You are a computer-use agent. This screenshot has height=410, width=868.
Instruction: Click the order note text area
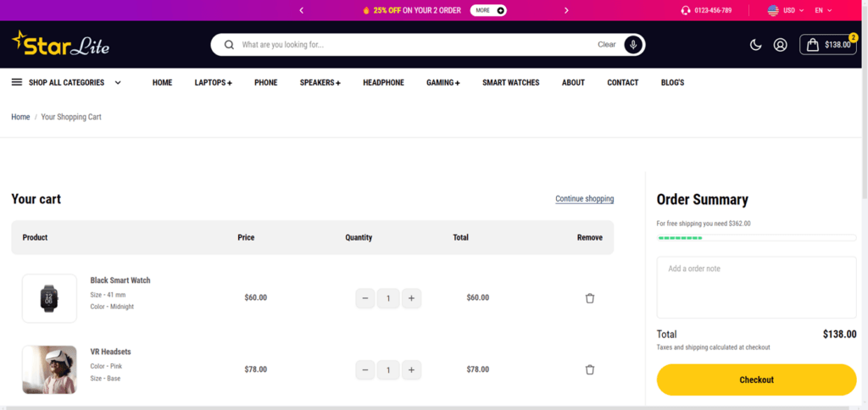tap(756, 287)
